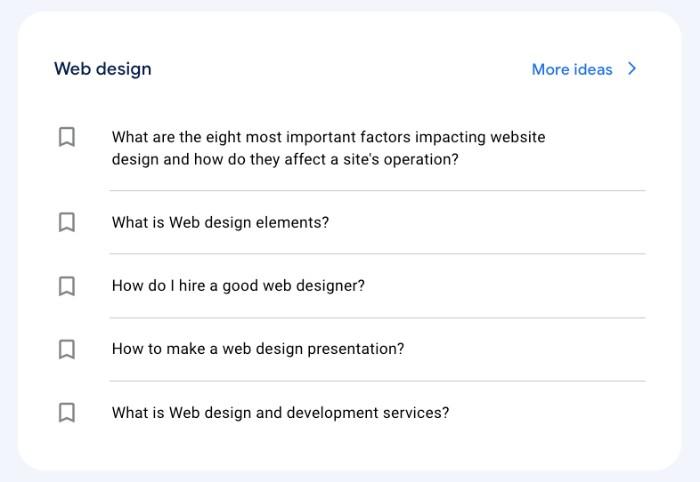Open the eight most important factors question
Viewport: 700px width, 482px height.
(x=329, y=148)
